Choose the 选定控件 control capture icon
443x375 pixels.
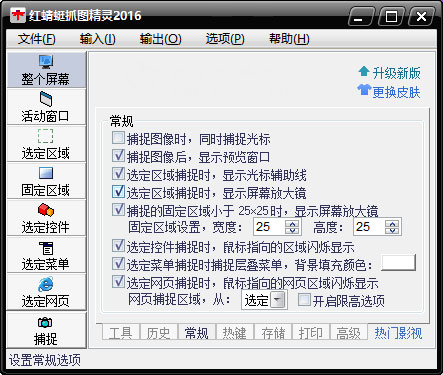point(46,210)
